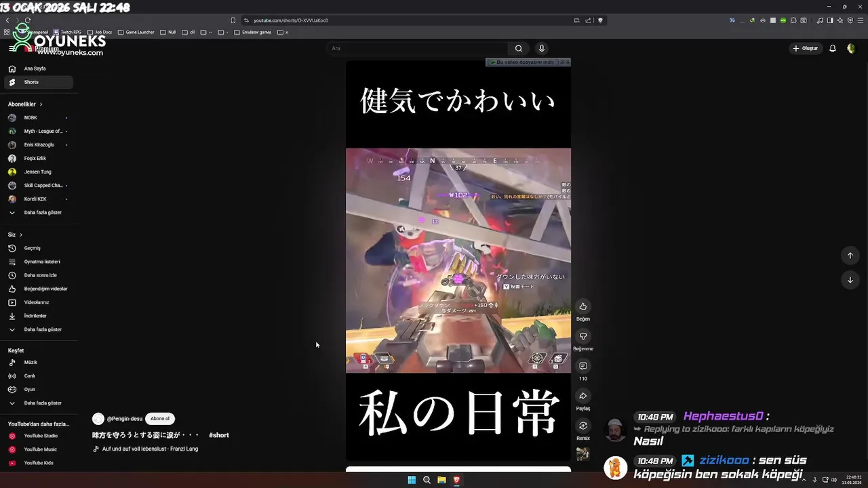The image size is (868, 488).
Task: Open Canlı live streams
Action: pos(39,375)
